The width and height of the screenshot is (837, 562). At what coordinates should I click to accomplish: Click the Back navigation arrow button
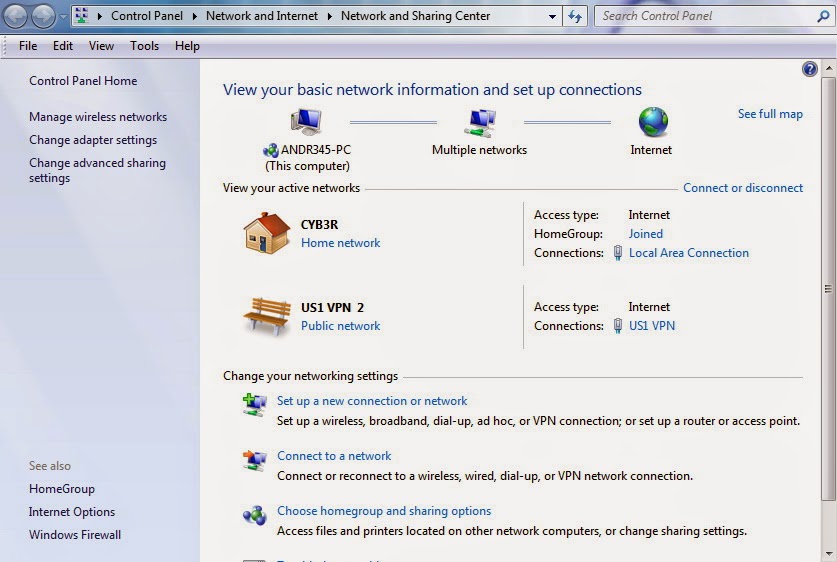tap(15, 16)
